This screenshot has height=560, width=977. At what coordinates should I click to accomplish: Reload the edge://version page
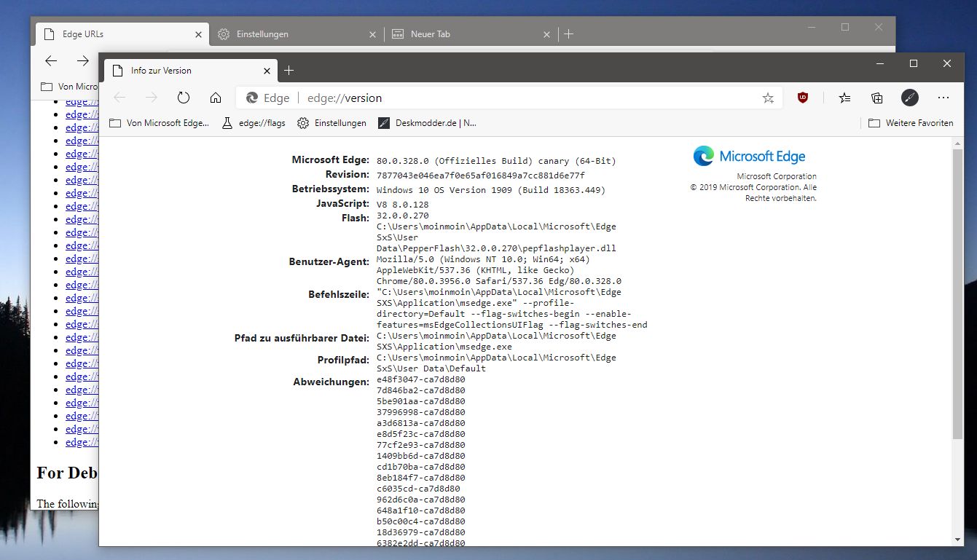point(184,98)
